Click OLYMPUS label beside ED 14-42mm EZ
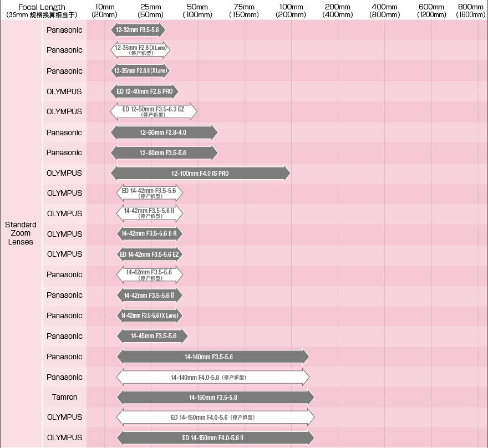Screen dimensions: 488x448 (65, 254)
